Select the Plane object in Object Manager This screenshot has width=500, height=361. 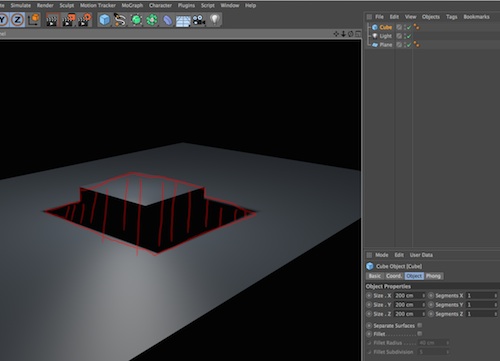point(386,45)
